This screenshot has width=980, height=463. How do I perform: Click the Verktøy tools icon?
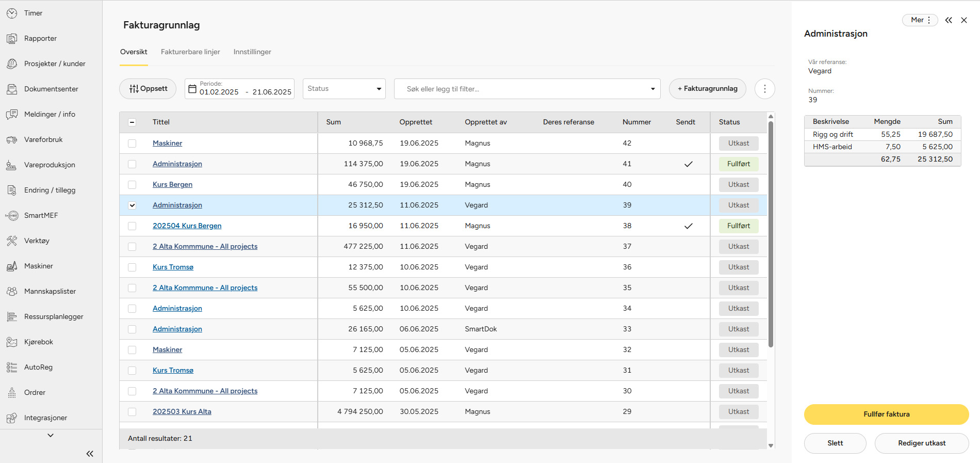(12, 241)
